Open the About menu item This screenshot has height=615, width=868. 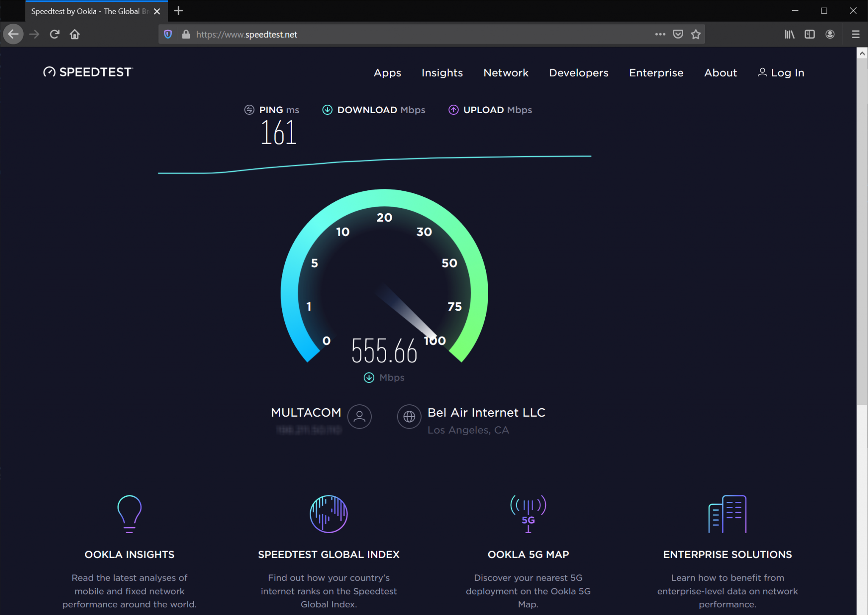click(x=721, y=73)
